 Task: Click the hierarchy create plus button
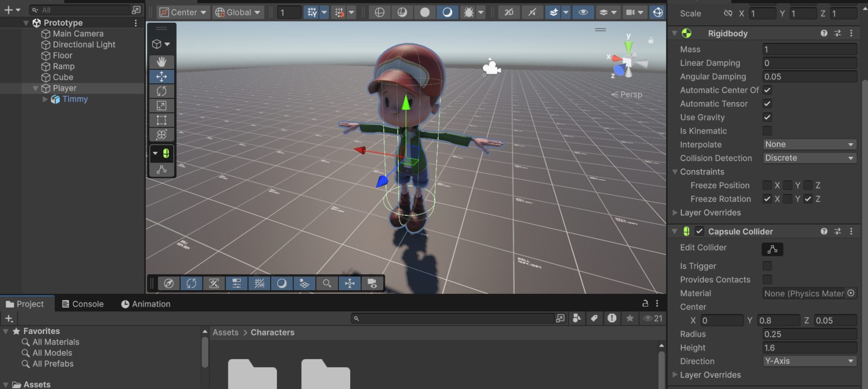[8, 10]
